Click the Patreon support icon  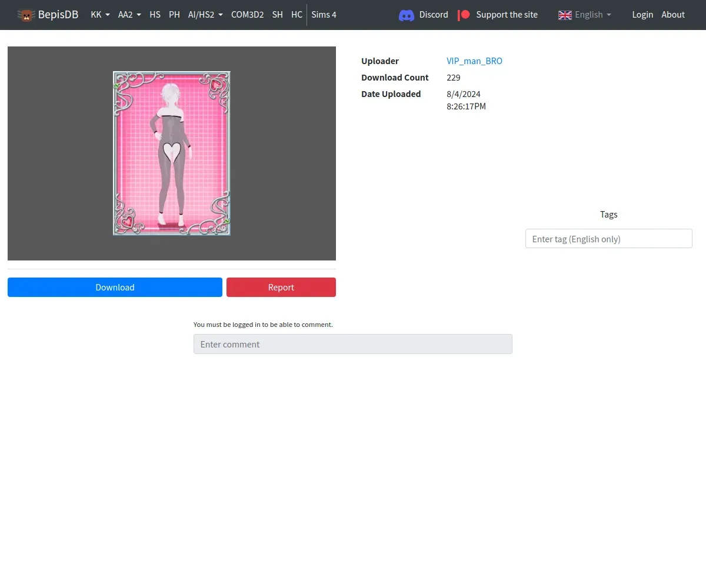point(464,15)
